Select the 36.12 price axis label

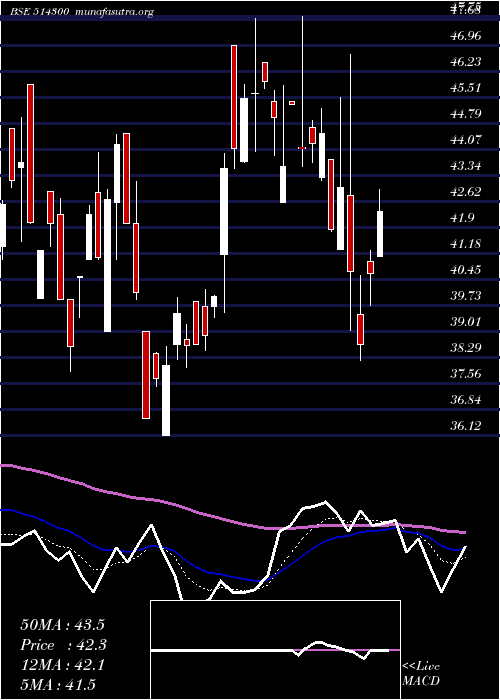point(466,425)
